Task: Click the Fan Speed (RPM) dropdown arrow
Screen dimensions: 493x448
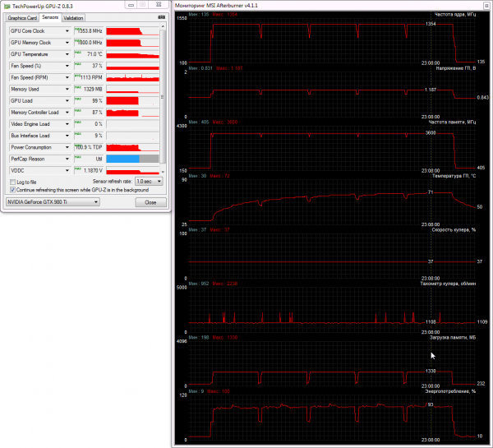Action: 67,77
